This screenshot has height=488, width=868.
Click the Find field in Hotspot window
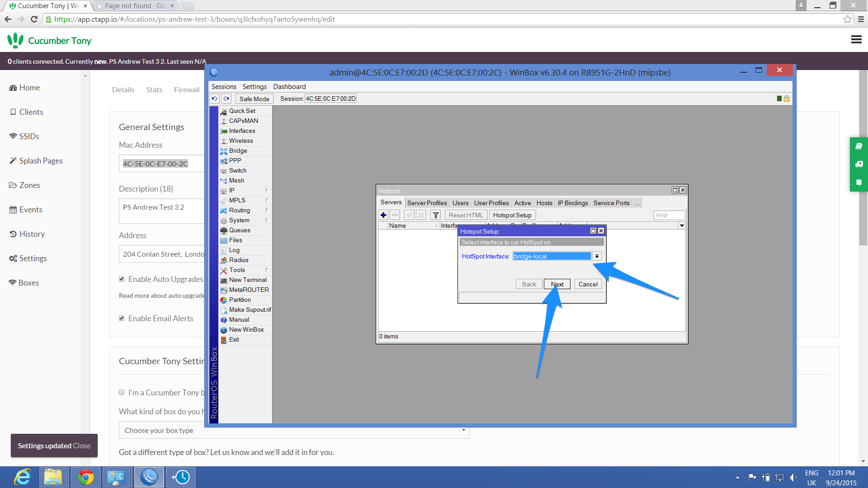click(669, 216)
